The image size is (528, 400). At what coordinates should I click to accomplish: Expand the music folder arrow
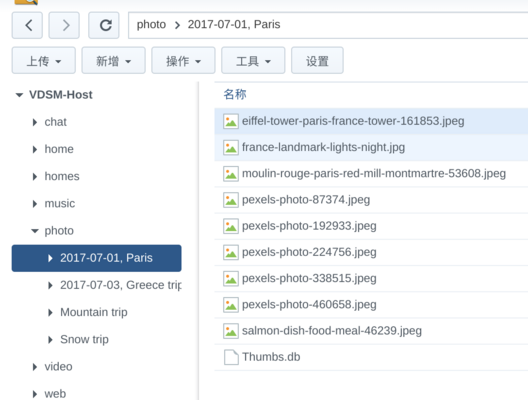coord(35,204)
